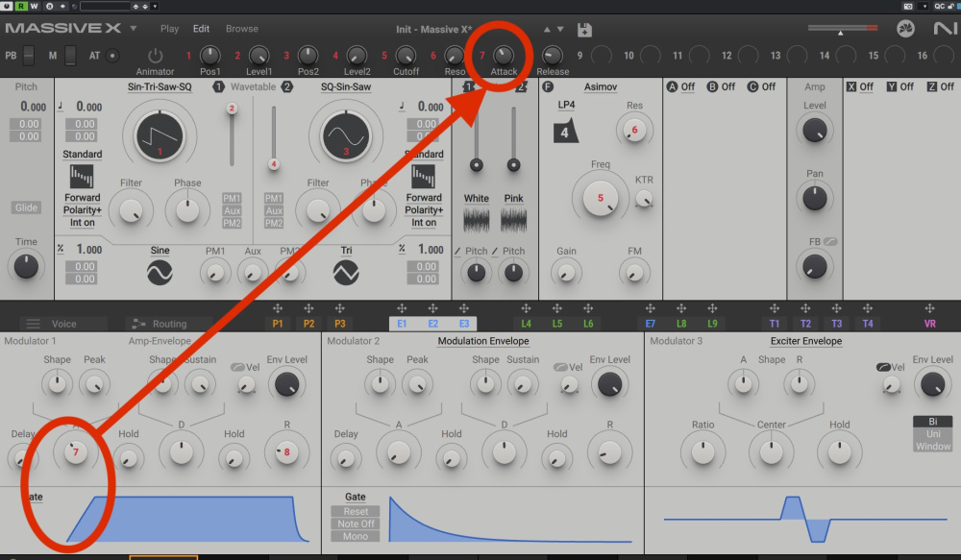Click the Native Instruments NI logo
Image resolution: width=961 pixels, height=560 pixels.
(945, 28)
